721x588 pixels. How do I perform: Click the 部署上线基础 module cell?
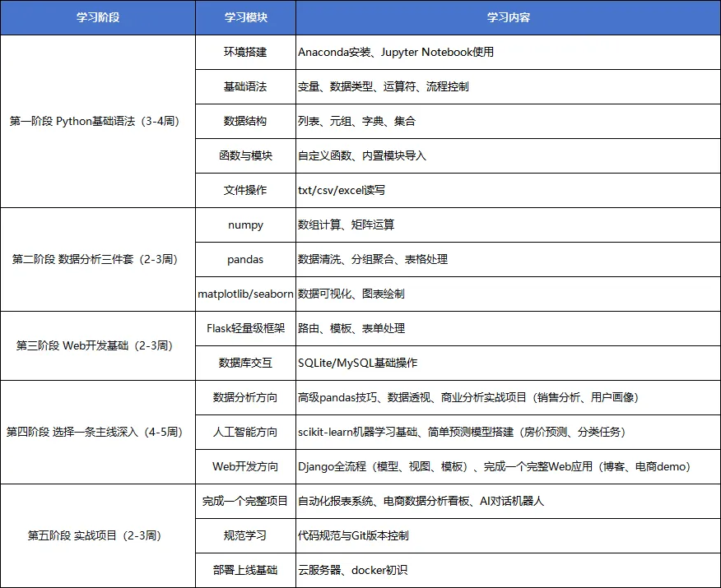245,570
